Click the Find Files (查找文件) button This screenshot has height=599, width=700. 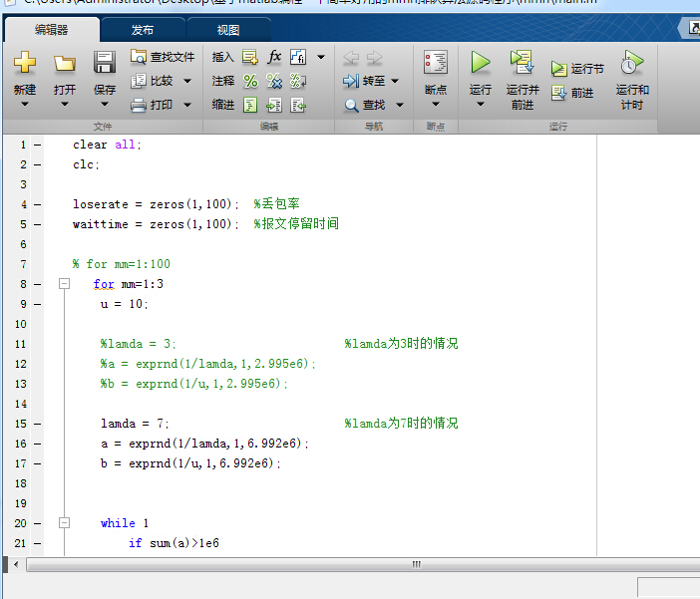(x=163, y=57)
